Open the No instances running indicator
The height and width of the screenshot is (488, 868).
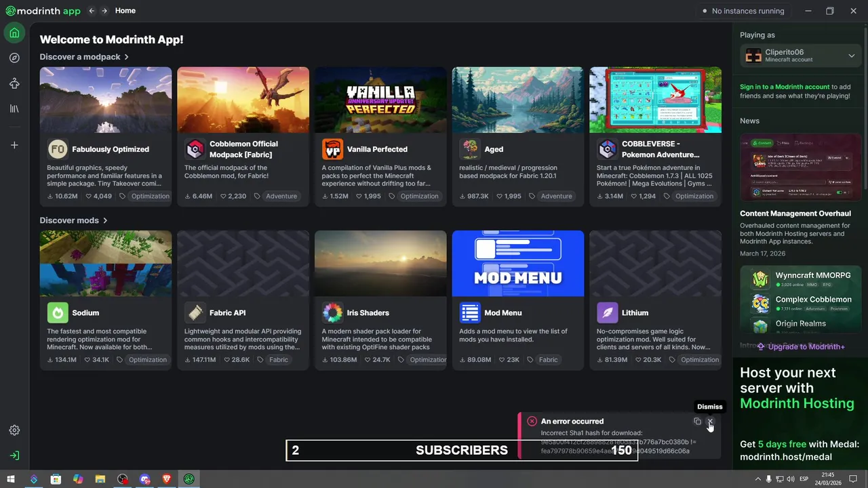743,11
